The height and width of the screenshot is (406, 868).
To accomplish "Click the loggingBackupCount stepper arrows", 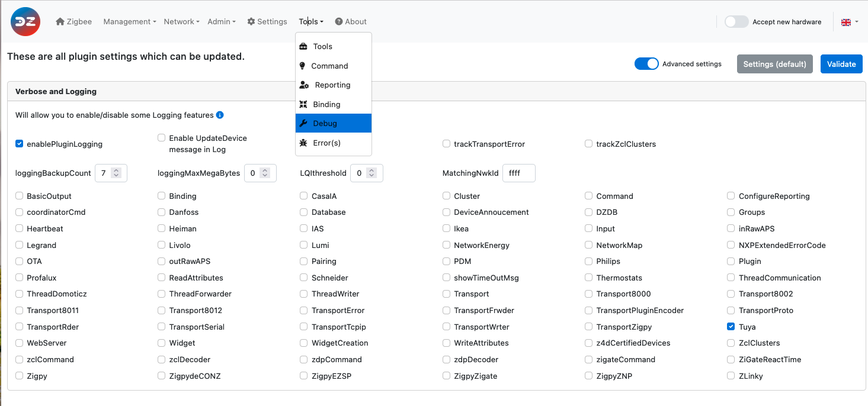I will 116,173.
